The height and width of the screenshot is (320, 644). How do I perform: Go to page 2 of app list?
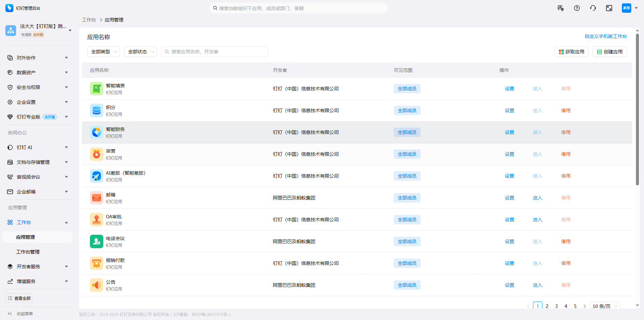coord(547,306)
